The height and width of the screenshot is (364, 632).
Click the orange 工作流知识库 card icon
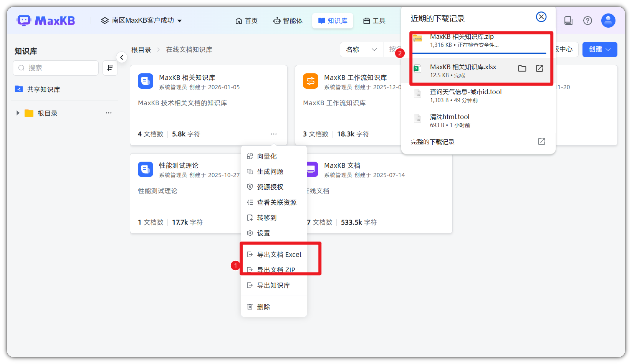(311, 81)
